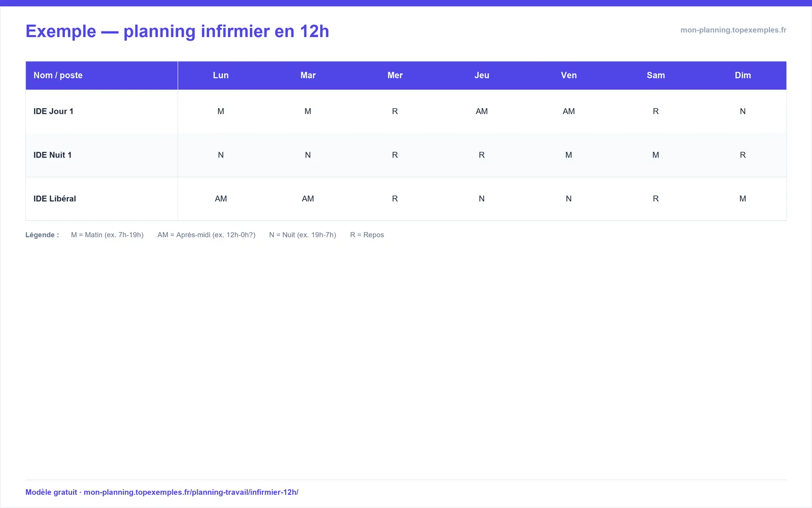The height and width of the screenshot is (508, 812).
Task: Select the Mar column header
Action: coord(308,75)
